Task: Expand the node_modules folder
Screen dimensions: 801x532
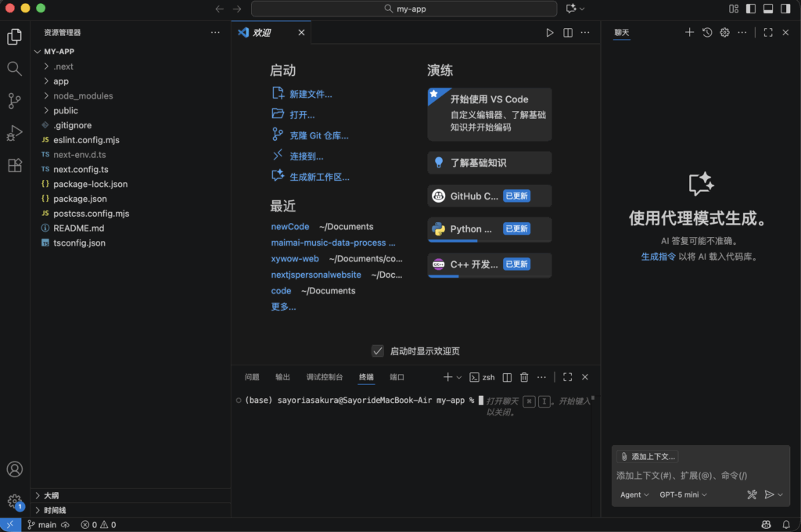Action: (x=83, y=95)
